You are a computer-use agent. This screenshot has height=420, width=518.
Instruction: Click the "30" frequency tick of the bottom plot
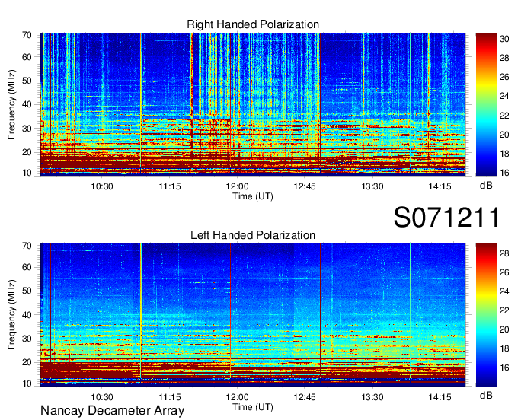coord(27,339)
